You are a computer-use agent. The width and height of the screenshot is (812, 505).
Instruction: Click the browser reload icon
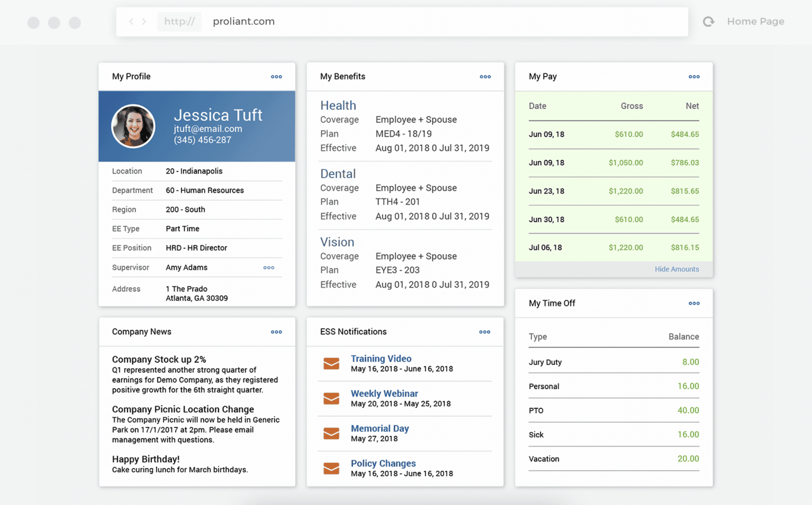[708, 22]
